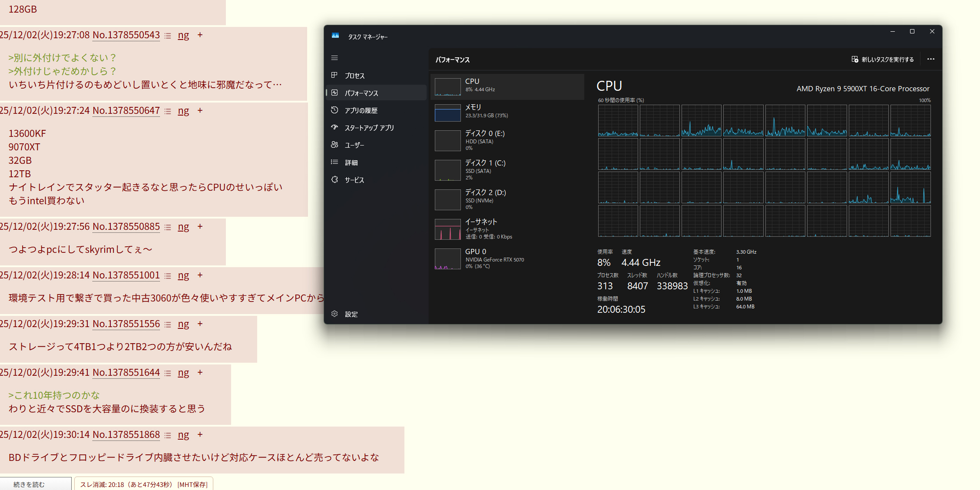Screen dimensions: 980x490
Task: Open post link No.1378550647
Action: coord(126,111)
